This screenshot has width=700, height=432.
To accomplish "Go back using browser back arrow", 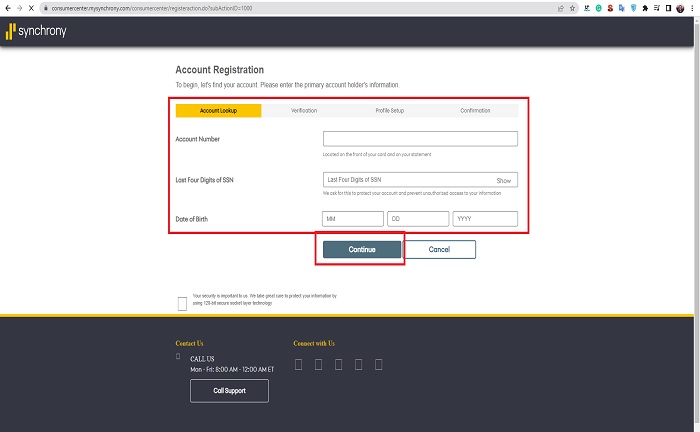I will point(7,7).
